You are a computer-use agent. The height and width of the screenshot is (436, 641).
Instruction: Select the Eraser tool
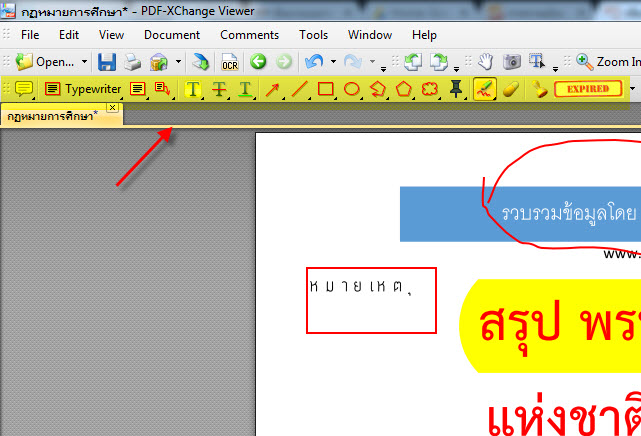[x=511, y=89]
